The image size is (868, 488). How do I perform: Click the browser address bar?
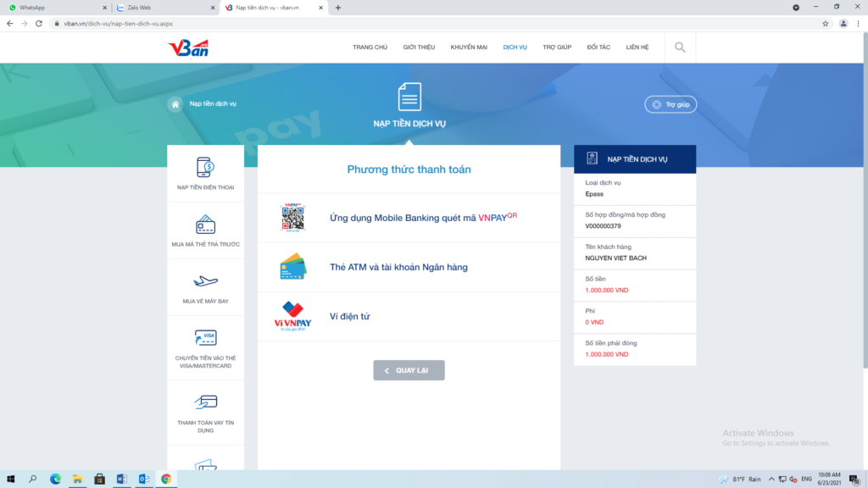pos(424,24)
